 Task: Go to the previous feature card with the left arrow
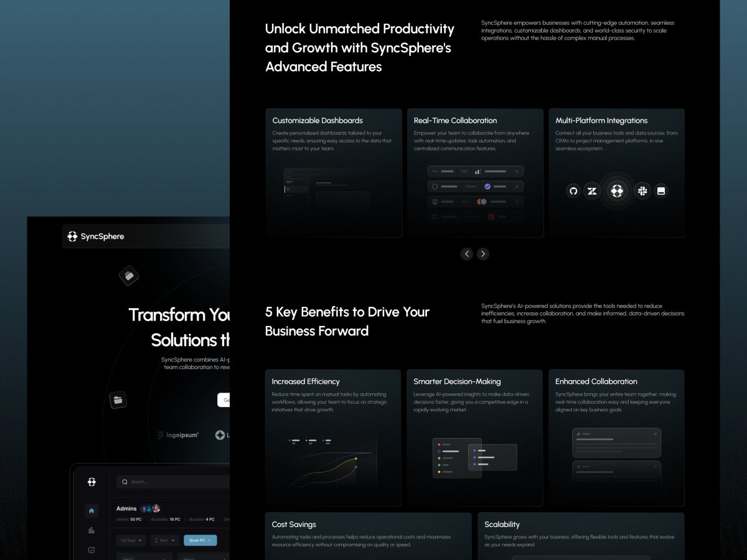(467, 254)
